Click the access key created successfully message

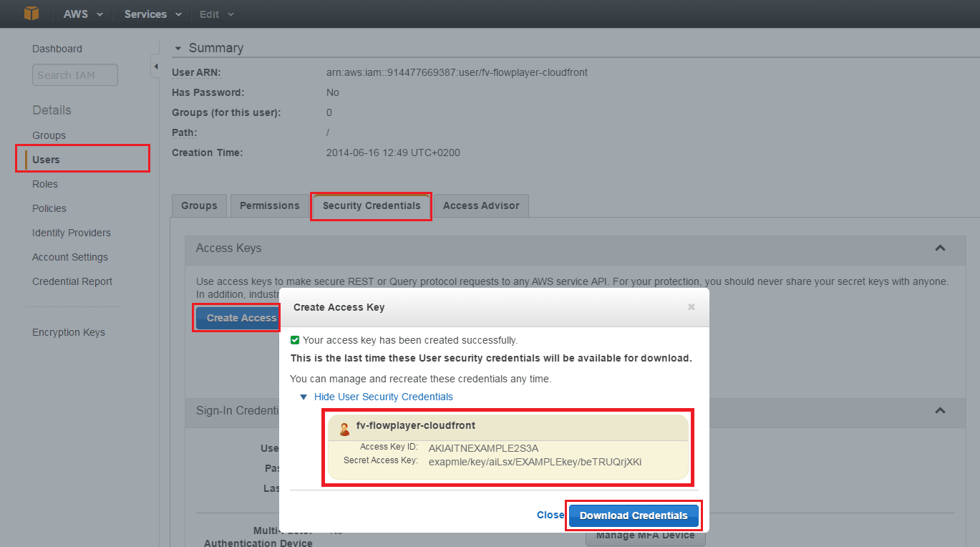point(410,340)
